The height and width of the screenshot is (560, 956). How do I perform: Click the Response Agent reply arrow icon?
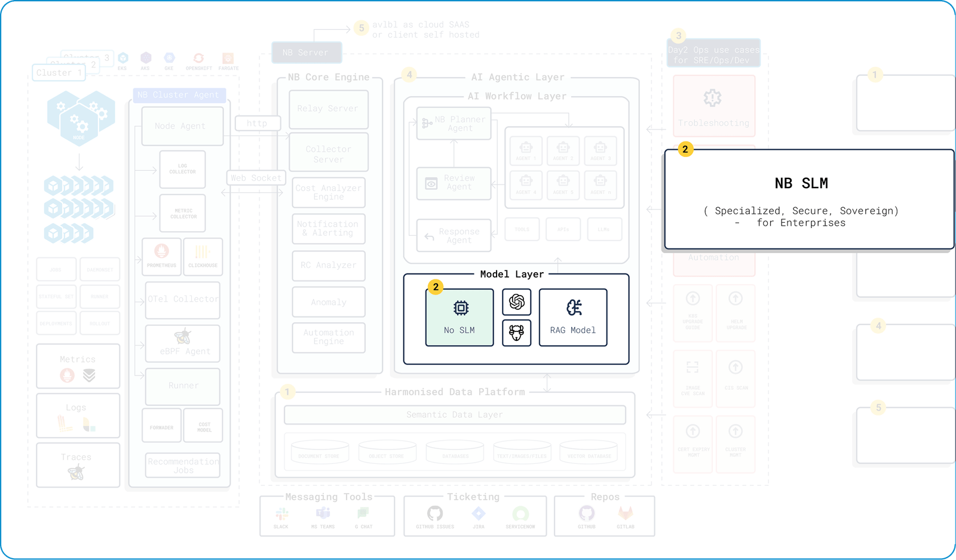(x=429, y=236)
